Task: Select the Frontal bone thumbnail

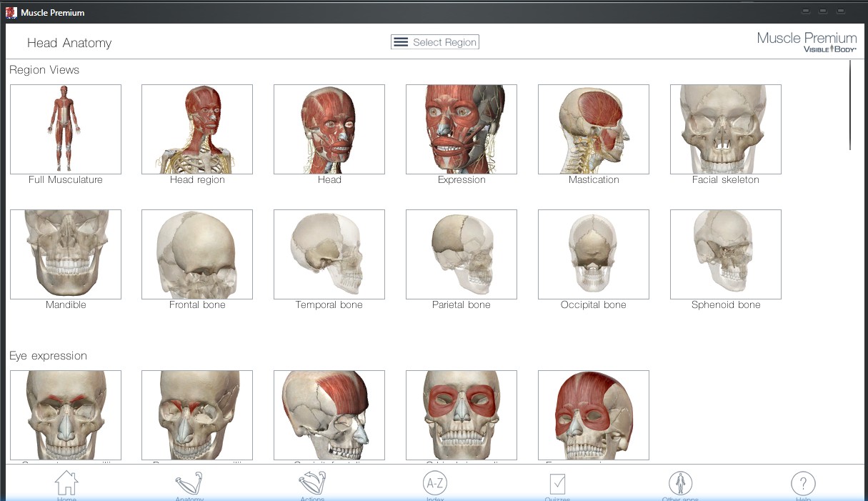Action: pos(197,254)
